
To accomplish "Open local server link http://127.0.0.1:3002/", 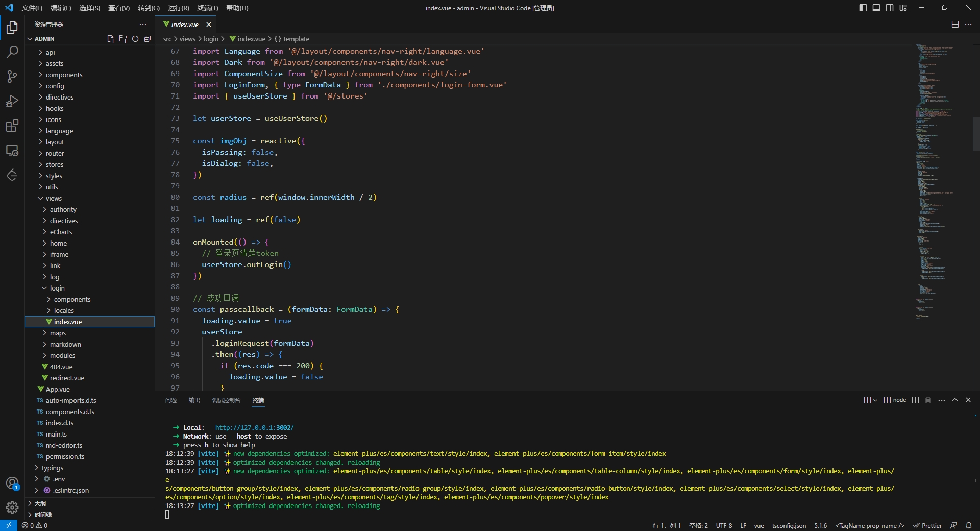I will coord(254,427).
